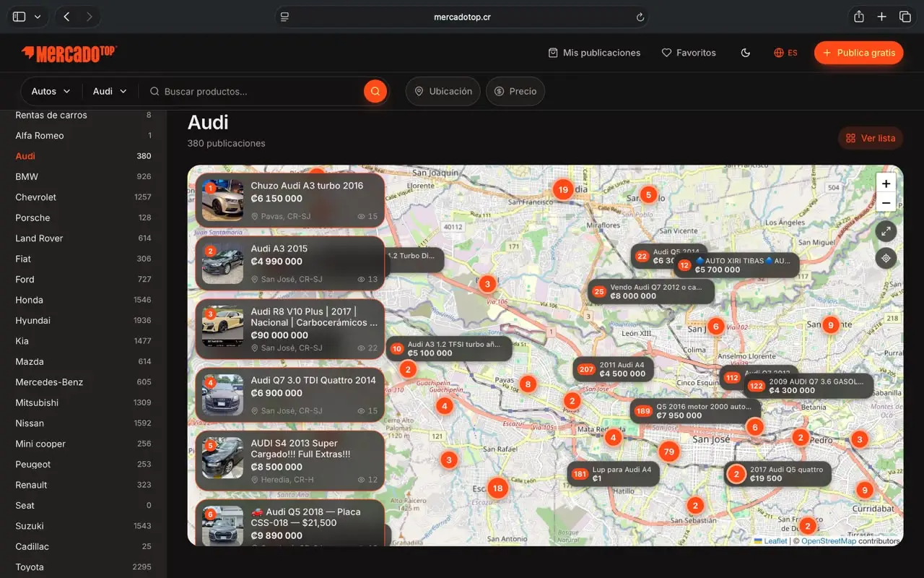Open Favoritos page
Viewport: 924px width, 578px height.
pos(689,53)
